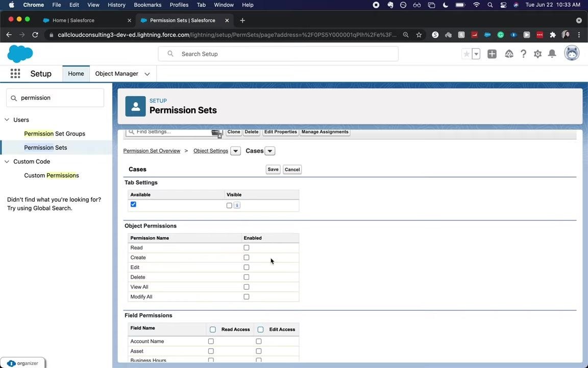Click the Edit Properties button

coord(281,132)
